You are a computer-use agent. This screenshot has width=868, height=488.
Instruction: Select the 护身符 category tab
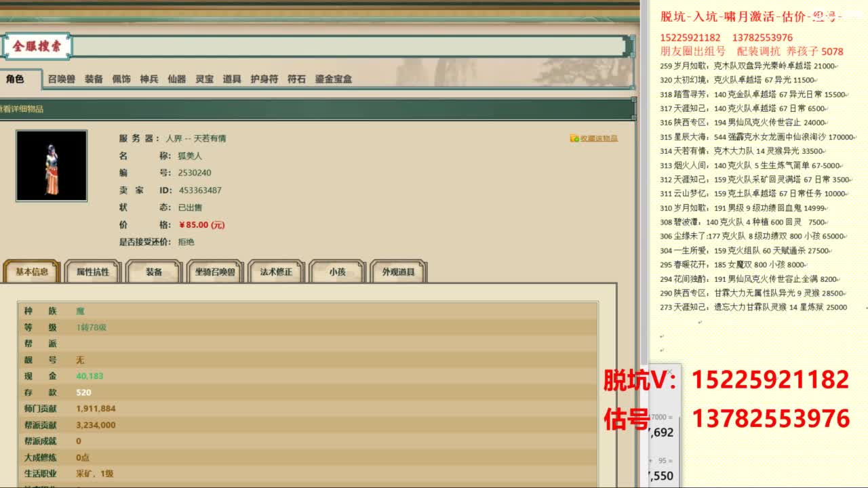(x=264, y=79)
